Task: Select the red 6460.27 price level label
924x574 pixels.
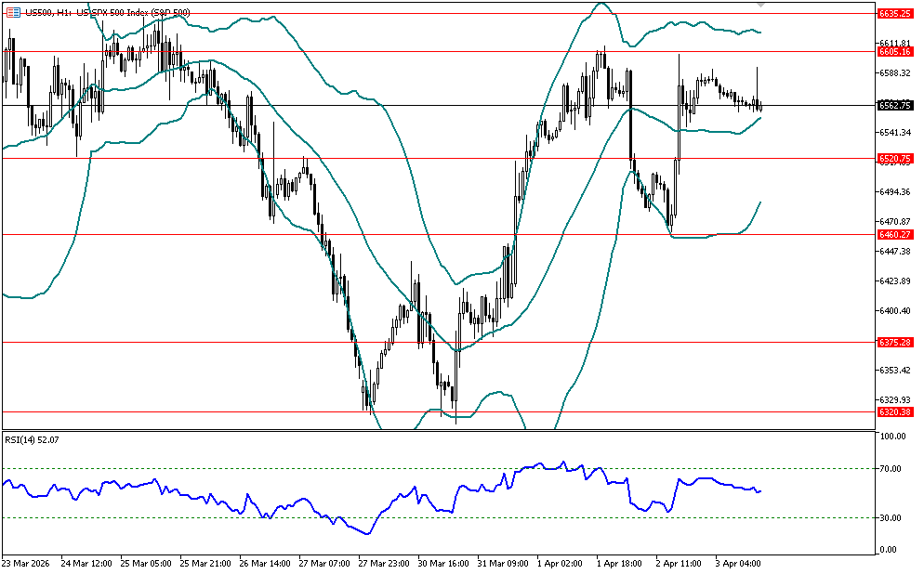Action: pos(894,235)
